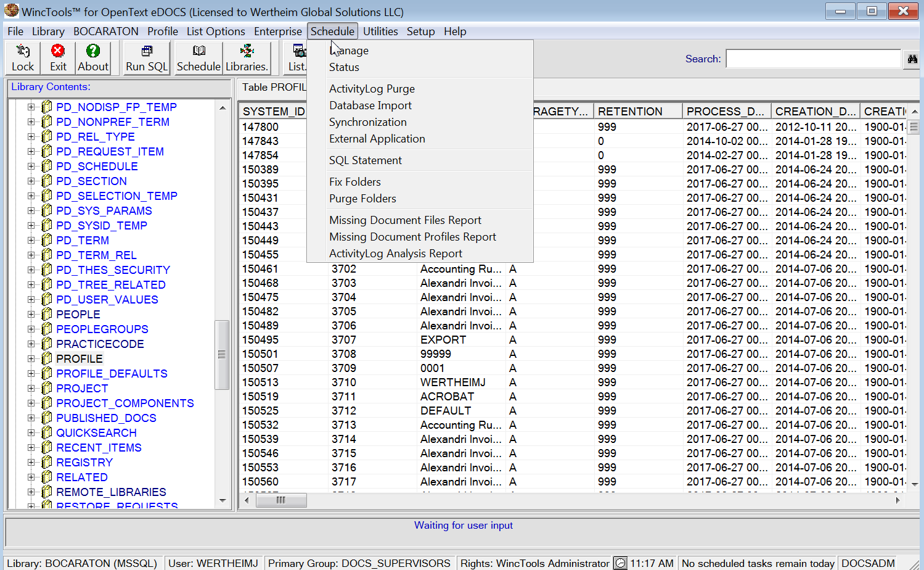Viewport: 924px width, 570px height.
Task: Open the green About help icon
Action: pyautogui.click(x=93, y=51)
